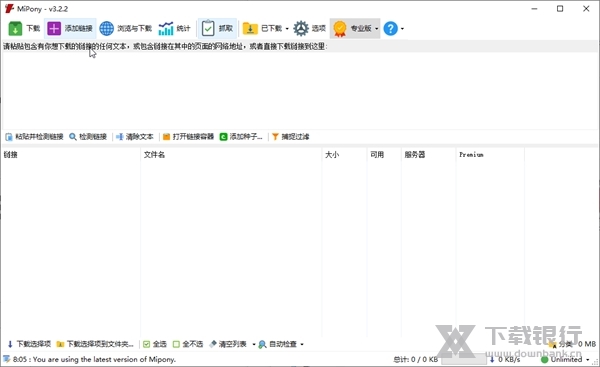Select the purple 添加链接 add links icon
The image size is (600, 367).
coord(54,28)
